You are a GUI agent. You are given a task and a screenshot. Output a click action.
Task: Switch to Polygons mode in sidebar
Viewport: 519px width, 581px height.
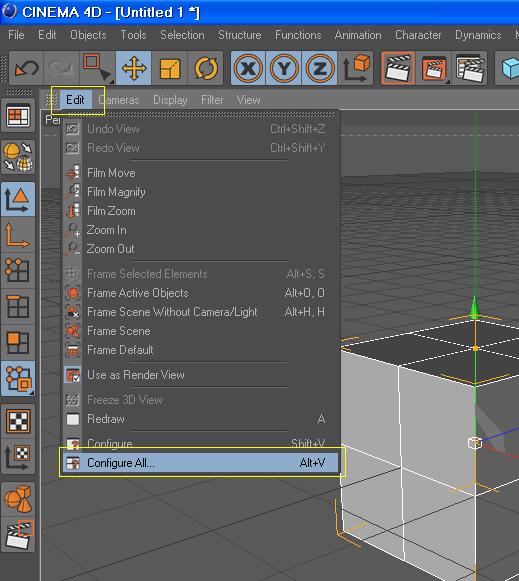point(18,342)
